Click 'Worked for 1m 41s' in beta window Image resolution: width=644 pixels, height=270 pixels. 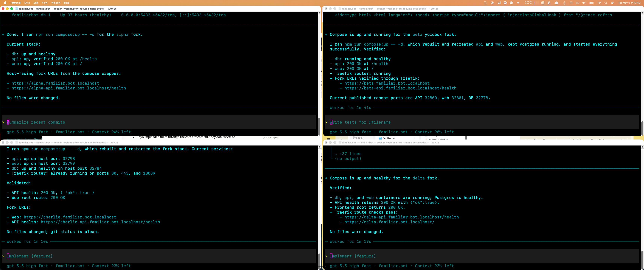coord(350,108)
